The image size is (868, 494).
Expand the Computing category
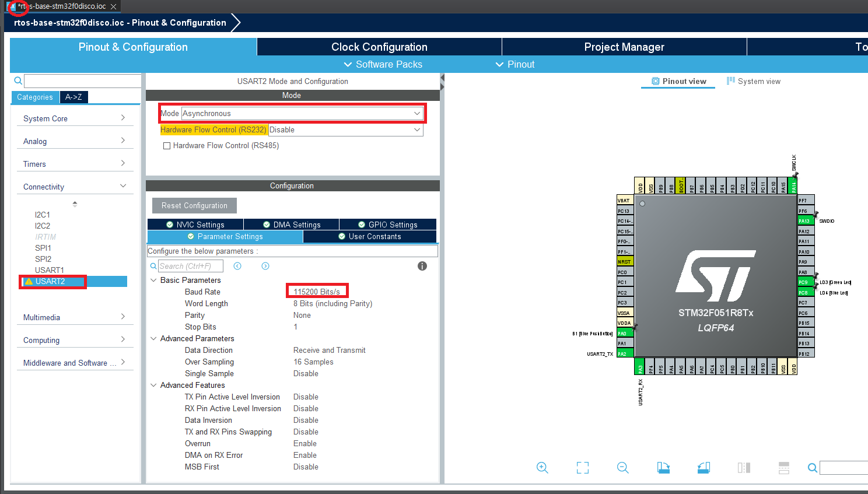[75, 340]
